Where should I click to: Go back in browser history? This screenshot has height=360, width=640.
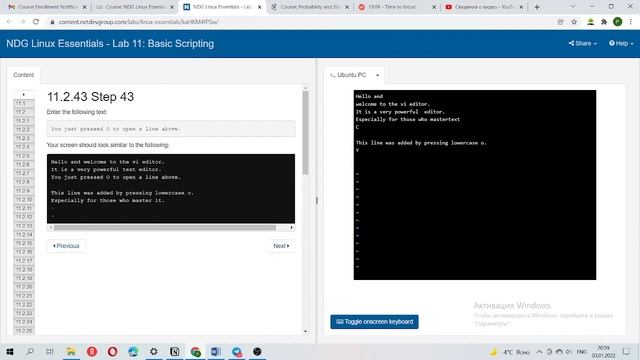click(x=9, y=22)
